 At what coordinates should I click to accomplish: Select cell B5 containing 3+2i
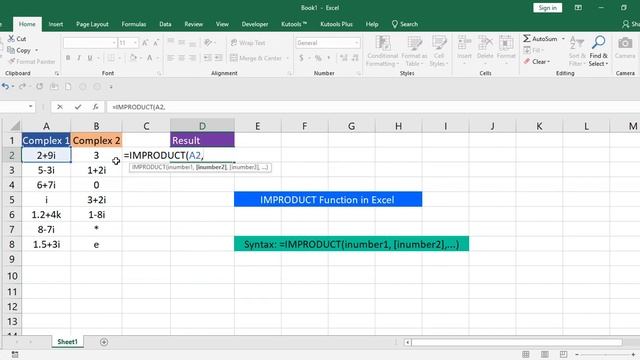click(96, 200)
